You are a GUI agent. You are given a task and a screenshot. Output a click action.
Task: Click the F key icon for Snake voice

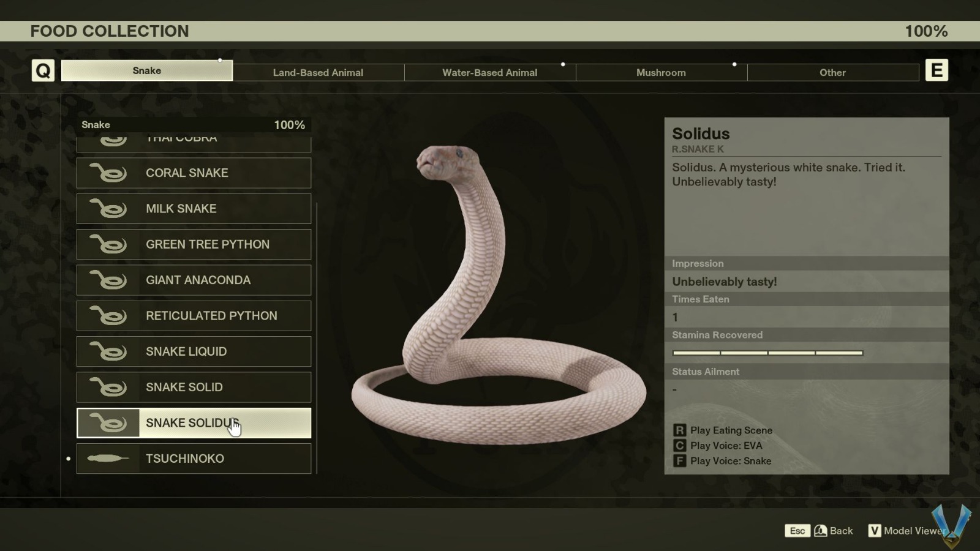click(679, 461)
